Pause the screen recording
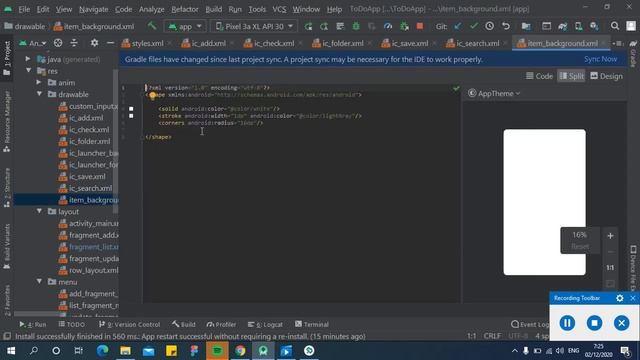The height and width of the screenshot is (360, 640). pos(567,323)
